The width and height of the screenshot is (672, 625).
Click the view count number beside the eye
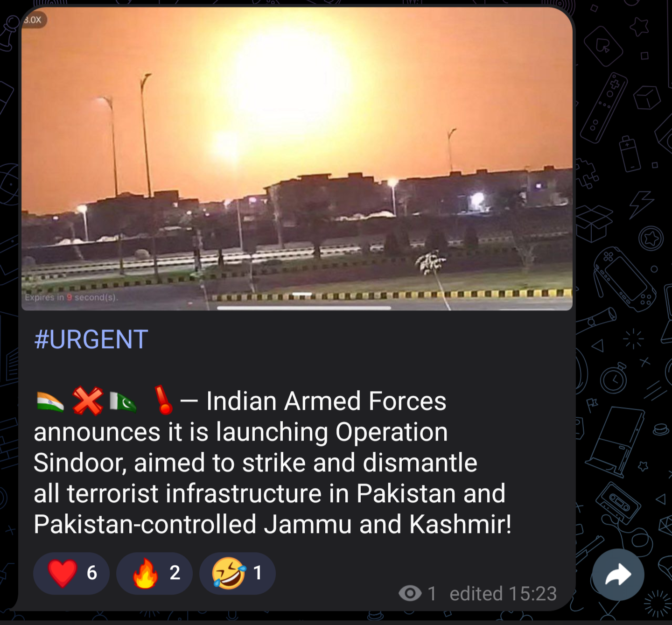click(432, 594)
